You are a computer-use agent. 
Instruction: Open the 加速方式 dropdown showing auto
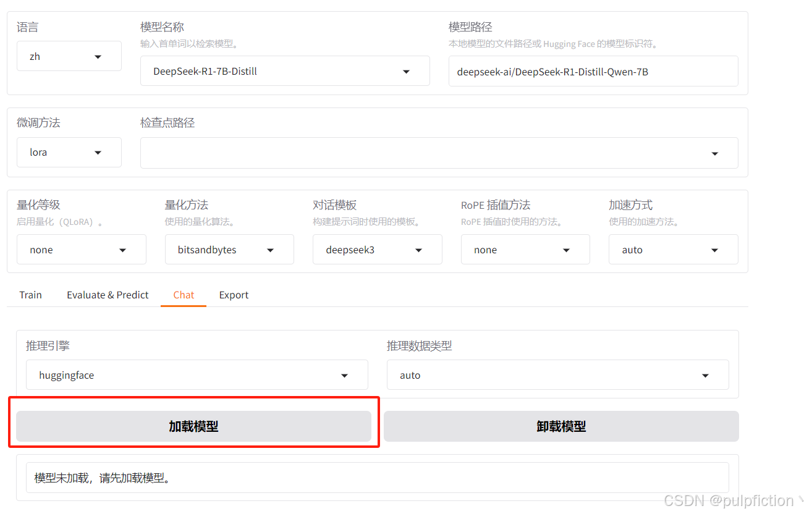tap(673, 250)
